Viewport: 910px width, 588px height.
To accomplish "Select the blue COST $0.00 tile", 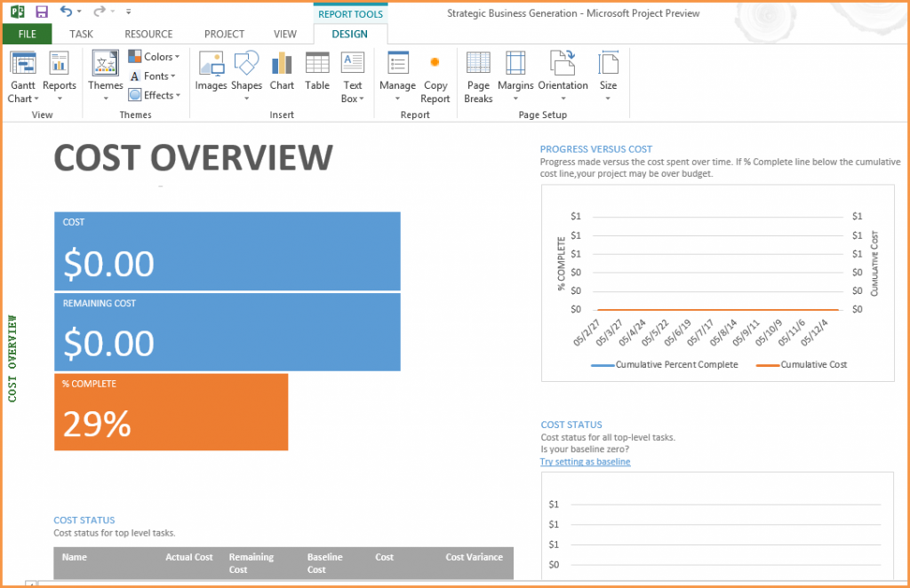I will pyautogui.click(x=227, y=251).
